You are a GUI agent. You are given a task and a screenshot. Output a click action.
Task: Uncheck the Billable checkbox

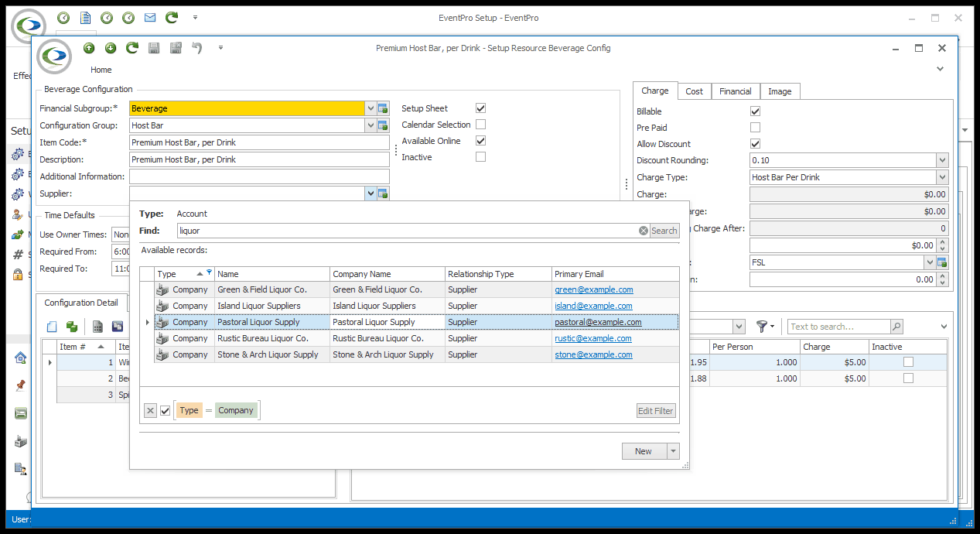(x=756, y=111)
